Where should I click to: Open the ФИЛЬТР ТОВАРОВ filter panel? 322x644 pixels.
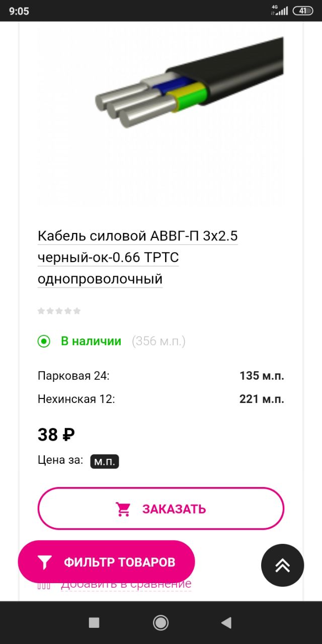[x=106, y=562]
